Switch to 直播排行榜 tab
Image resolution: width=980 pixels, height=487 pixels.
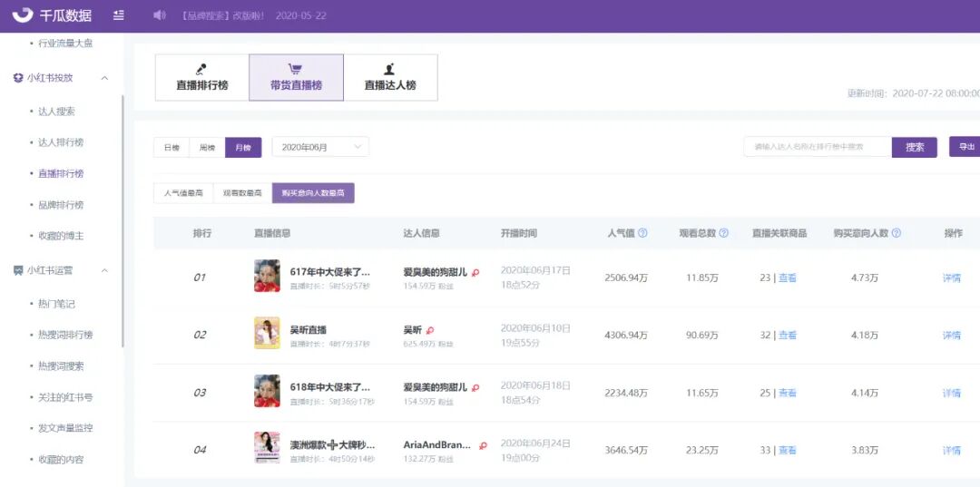201,77
